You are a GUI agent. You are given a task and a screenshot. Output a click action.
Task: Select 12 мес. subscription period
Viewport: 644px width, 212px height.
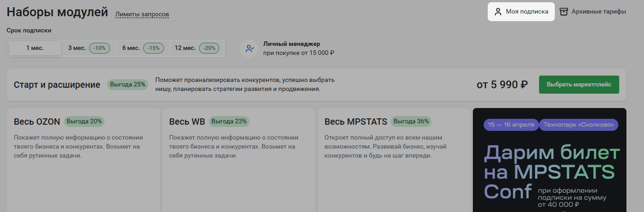[x=197, y=48]
